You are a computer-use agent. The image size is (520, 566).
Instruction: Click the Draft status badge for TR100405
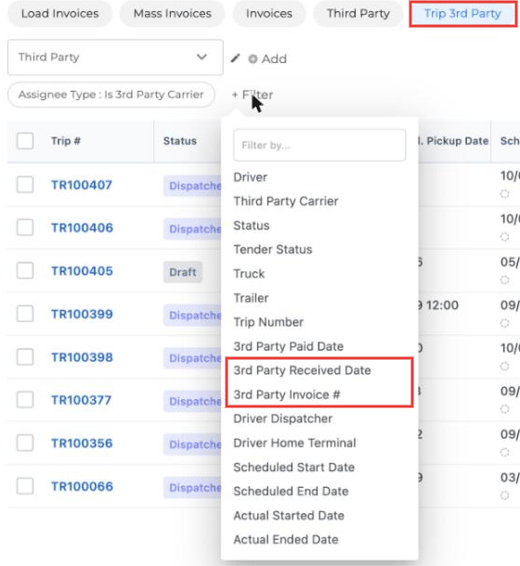[x=183, y=272]
